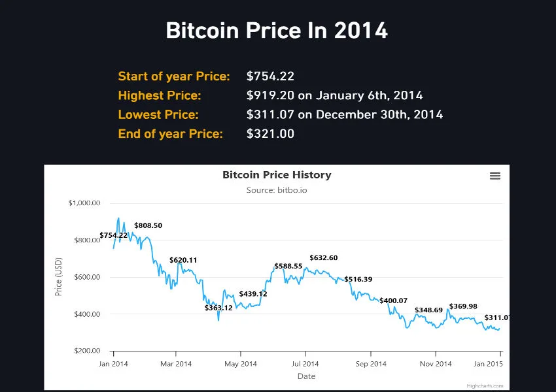Select the $754.22 data label
Viewport: 556px width, 392px height.
[114, 235]
